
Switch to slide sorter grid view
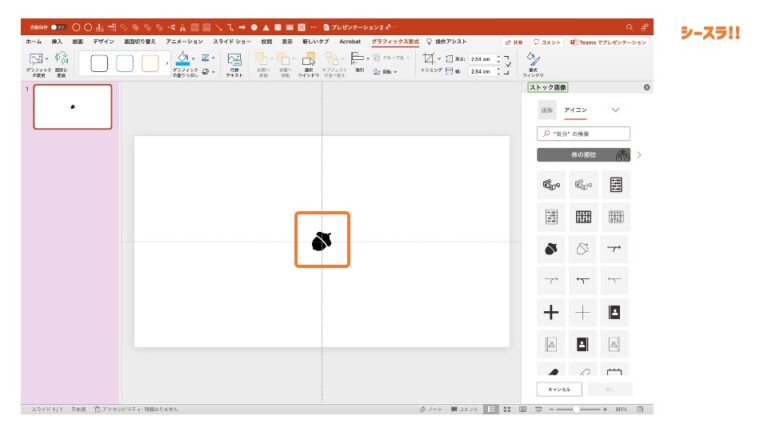(x=507, y=409)
